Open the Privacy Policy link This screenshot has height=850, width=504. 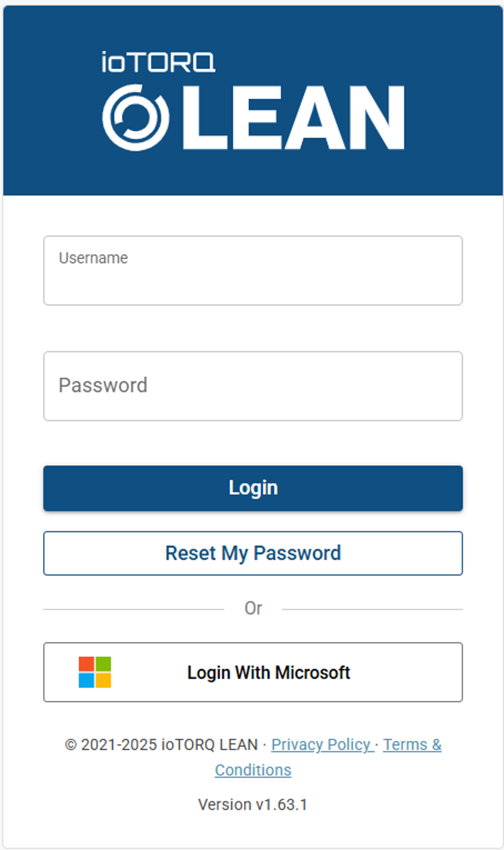pyautogui.click(x=321, y=744)
